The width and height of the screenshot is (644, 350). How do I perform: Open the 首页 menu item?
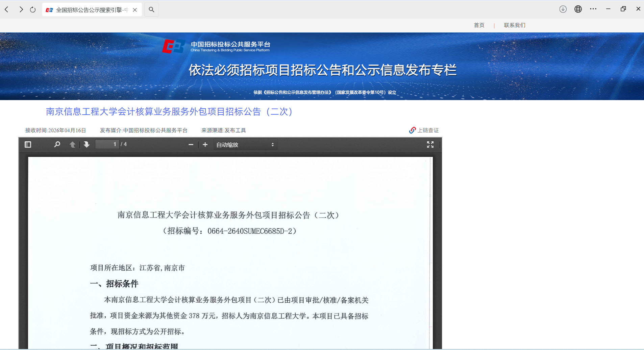point(479,25)
